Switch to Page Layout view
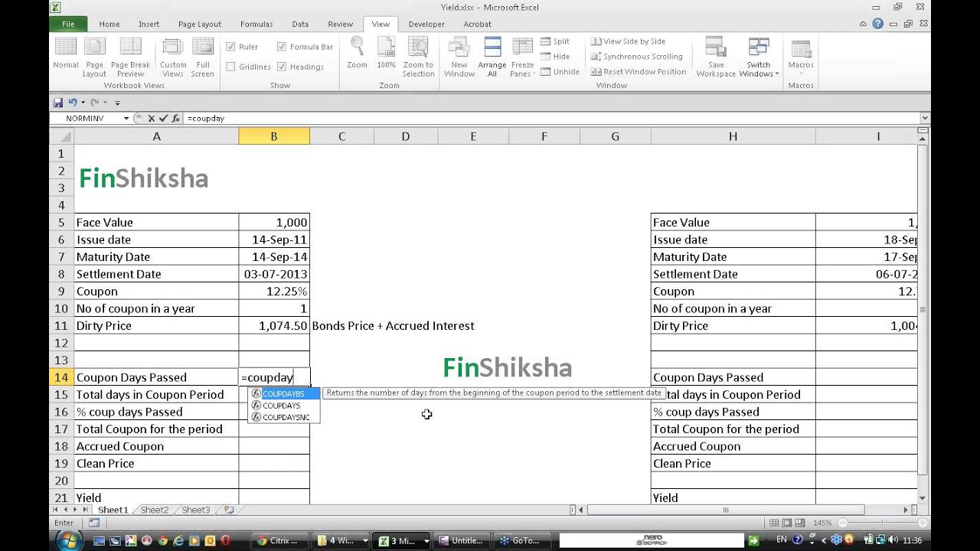The width and height of the screenshot is (980, 551). pos(95,55)
